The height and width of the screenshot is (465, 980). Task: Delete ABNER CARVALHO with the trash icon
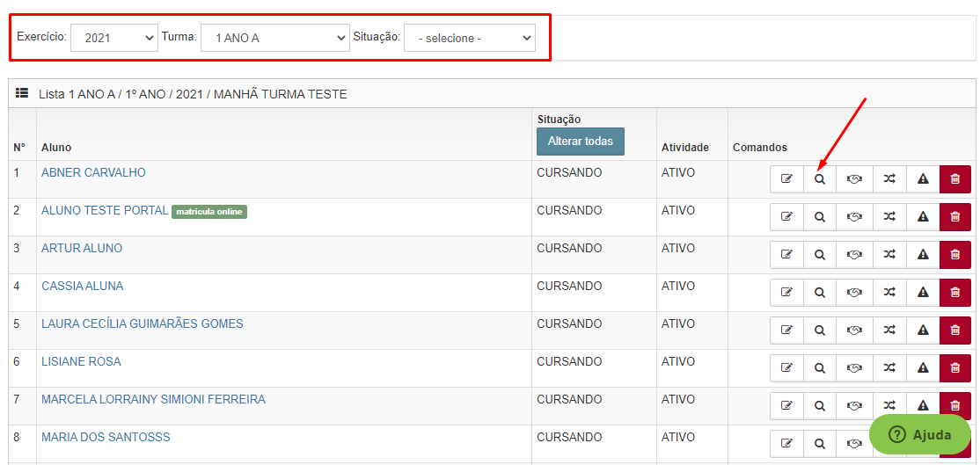(x=955, y=179)
